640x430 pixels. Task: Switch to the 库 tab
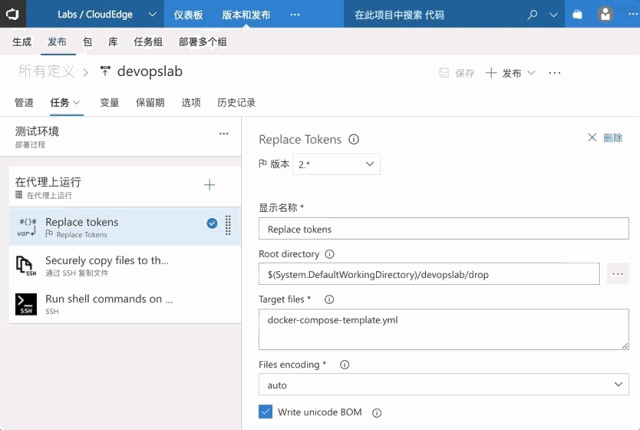click(x=113, y=42)
